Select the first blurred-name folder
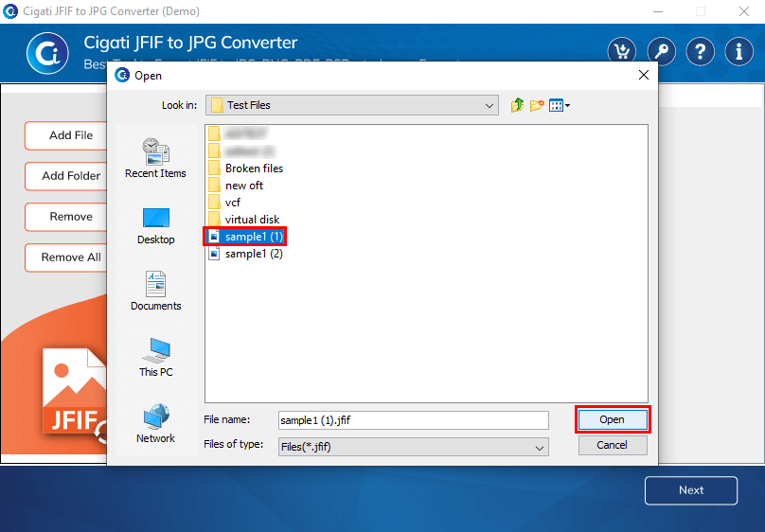 [239, 133]
